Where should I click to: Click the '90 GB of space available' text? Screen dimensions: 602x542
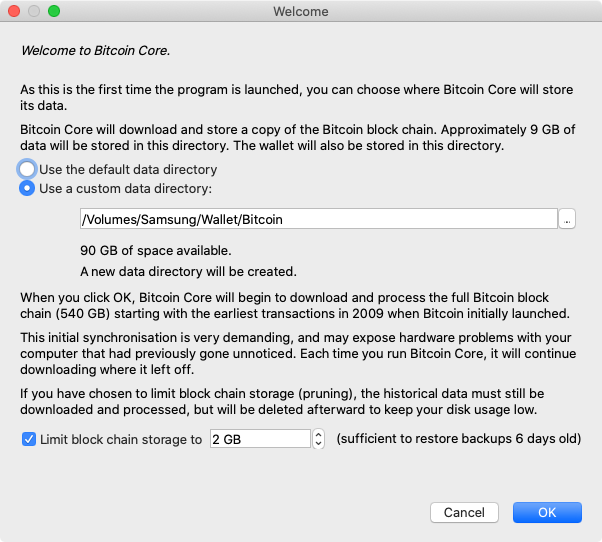click(x=155, y=250)
